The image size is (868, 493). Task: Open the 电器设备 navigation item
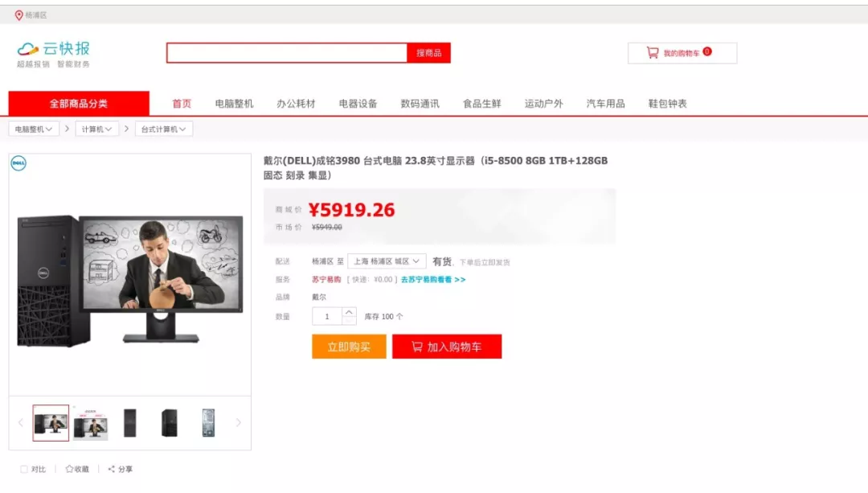point(358,104)
